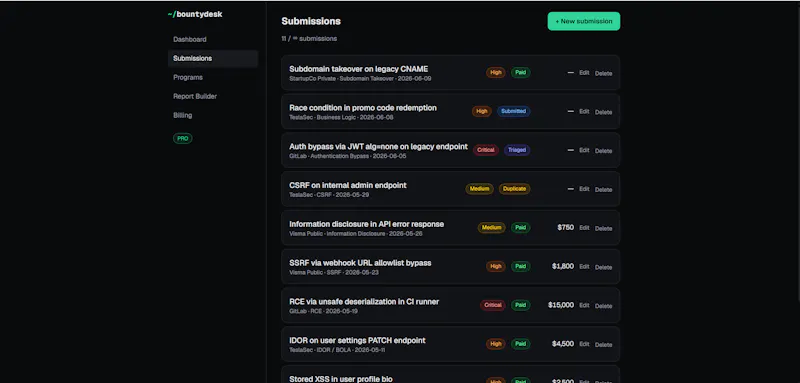Screen dimensions: 800x383
Task: Open 'Auth bypass via JWT alg=none' title
Action: 379,146
